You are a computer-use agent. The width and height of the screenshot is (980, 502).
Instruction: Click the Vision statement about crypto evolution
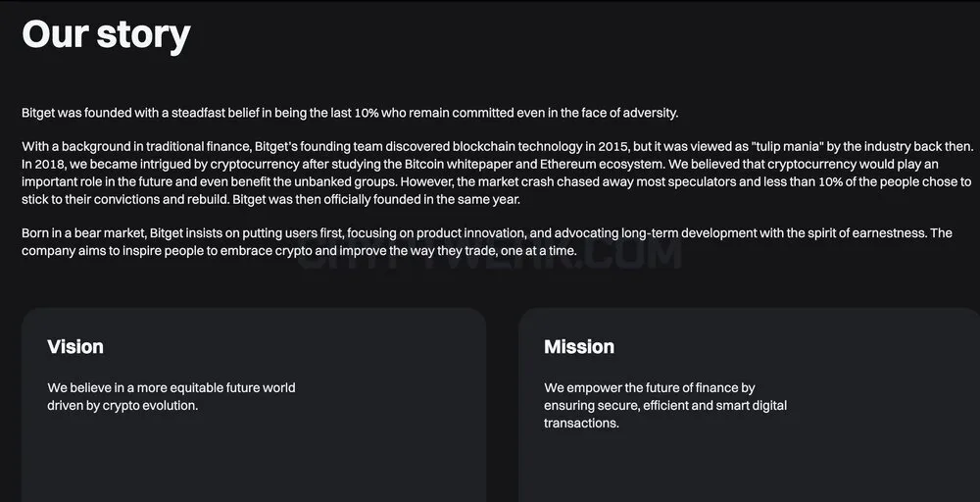[x=171, y=397]
